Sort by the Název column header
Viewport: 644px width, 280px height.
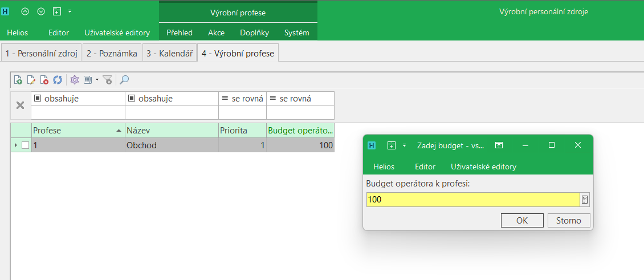pyautogui.click(x=171, y=131)
